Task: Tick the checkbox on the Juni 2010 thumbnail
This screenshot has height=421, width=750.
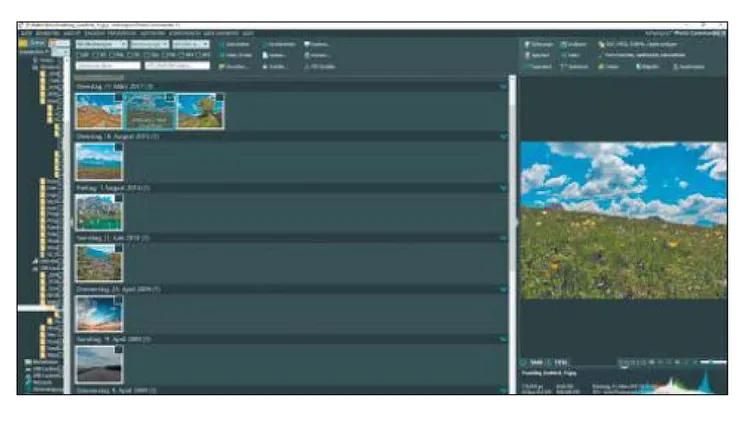Action: [119, 249]
